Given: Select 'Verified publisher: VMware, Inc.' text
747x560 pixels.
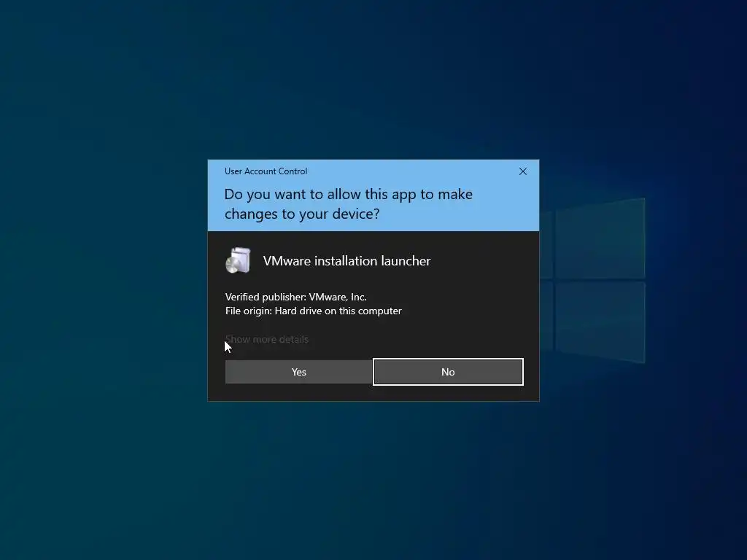Looking at the screenshot, I should coord(296,297).
